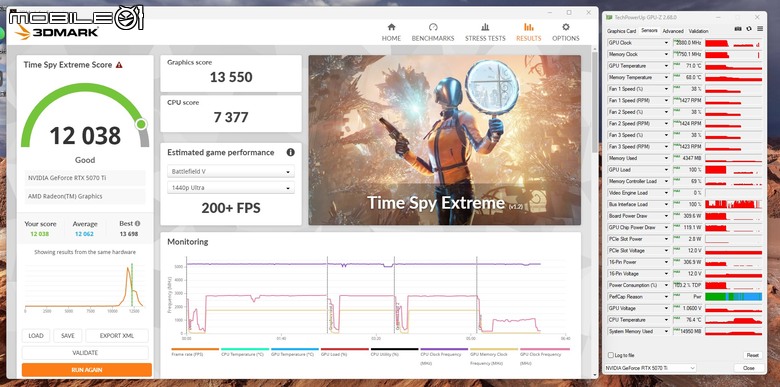Select the Sensors tab in GPU-Z

point(649,31)
